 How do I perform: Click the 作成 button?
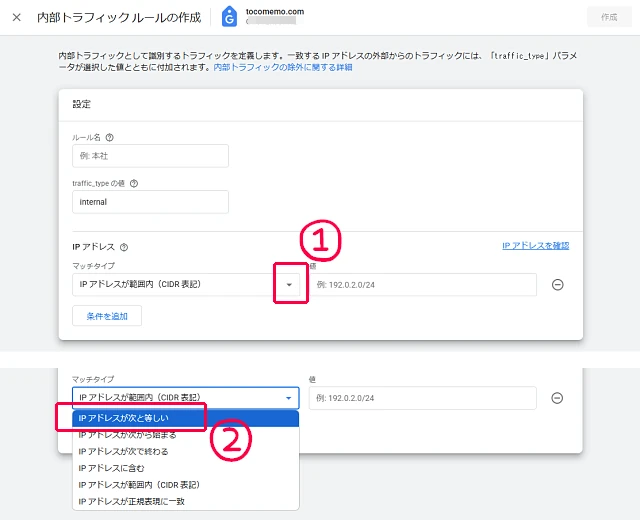609,17
